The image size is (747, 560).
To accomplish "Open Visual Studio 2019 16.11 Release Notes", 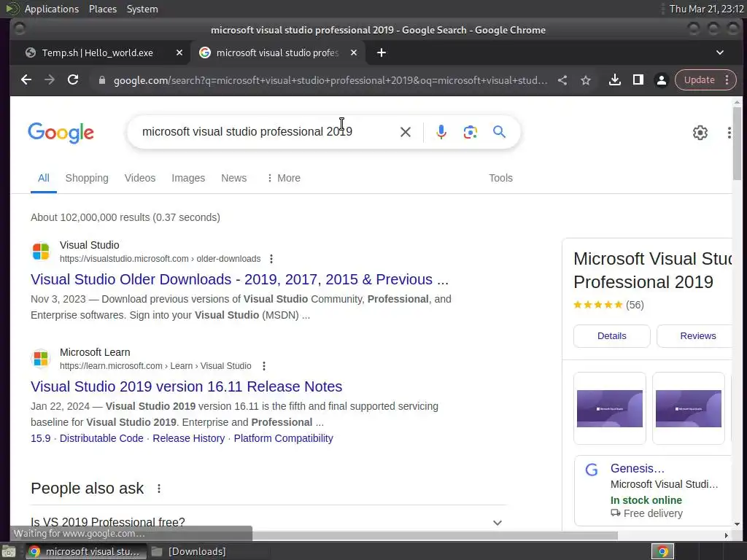I will click(186, 386).
